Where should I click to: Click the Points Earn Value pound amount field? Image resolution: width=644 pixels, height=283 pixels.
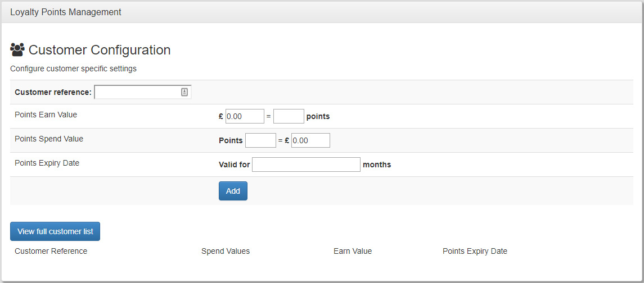245,116
